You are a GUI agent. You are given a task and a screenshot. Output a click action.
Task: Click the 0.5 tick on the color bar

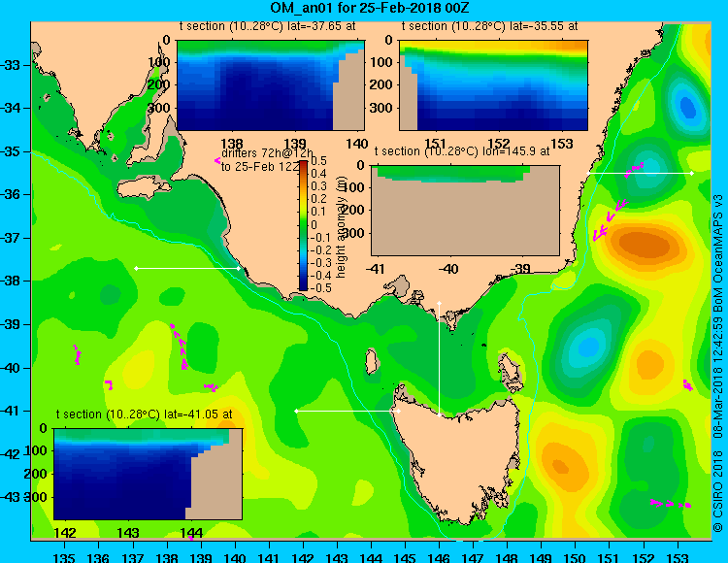(319, 161)
